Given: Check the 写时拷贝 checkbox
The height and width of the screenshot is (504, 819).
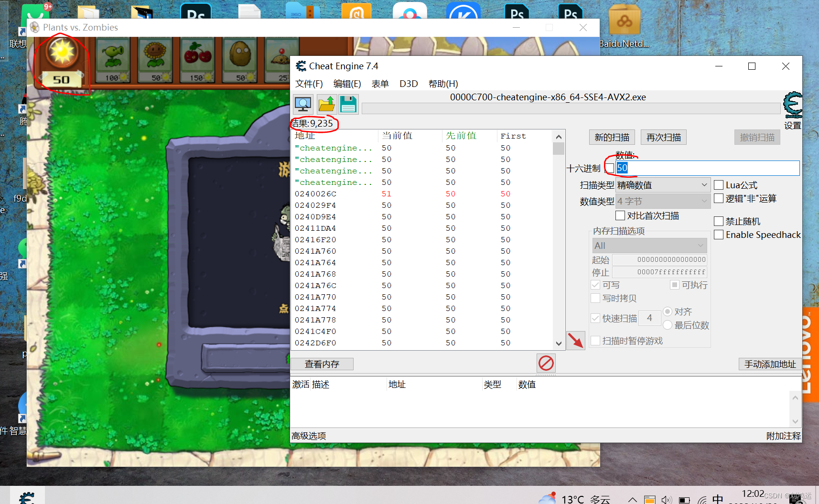Looking at the screenshot, I should (595, 298).
